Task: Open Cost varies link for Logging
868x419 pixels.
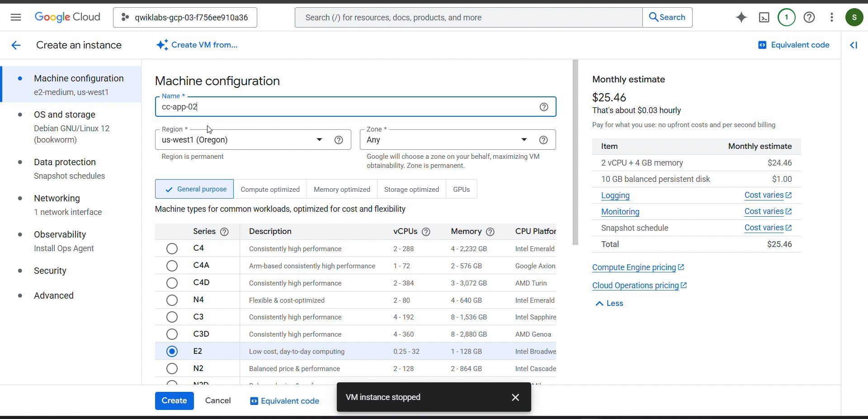Action: coord(768,195)
